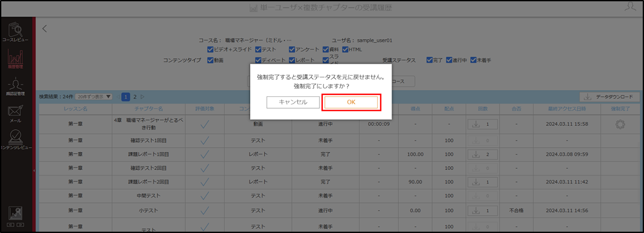Collapse the sidebar with the edge handle
644x233 pixels.
[33, 170]
